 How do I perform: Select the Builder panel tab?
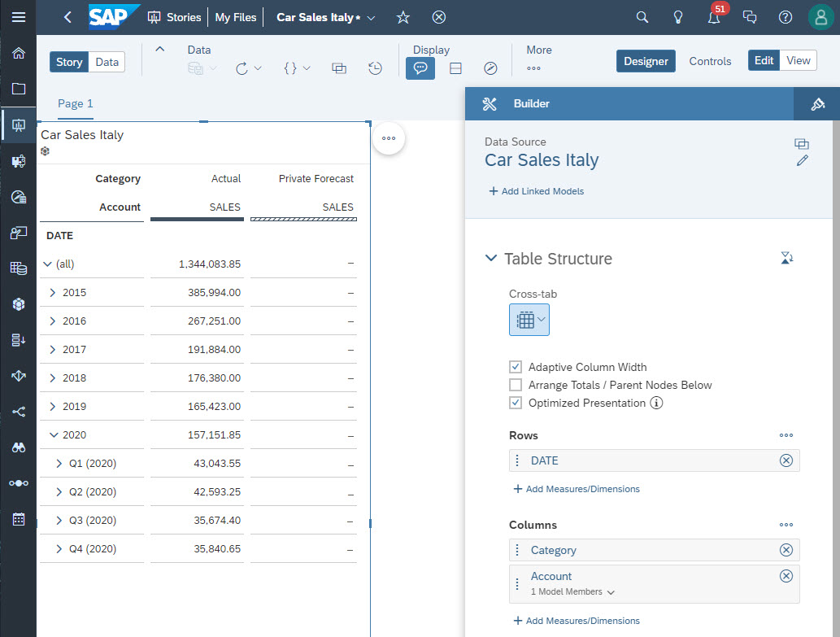coord(532,104)
